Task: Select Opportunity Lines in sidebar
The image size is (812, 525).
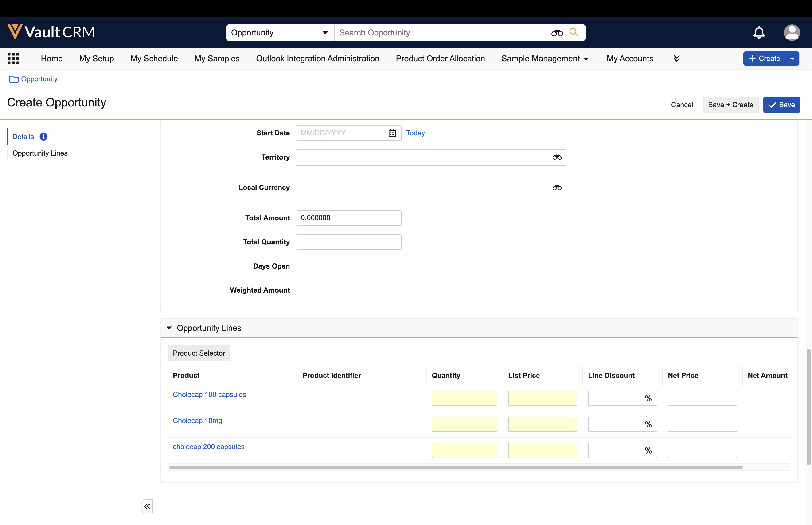Action: [x=40, y=153]
